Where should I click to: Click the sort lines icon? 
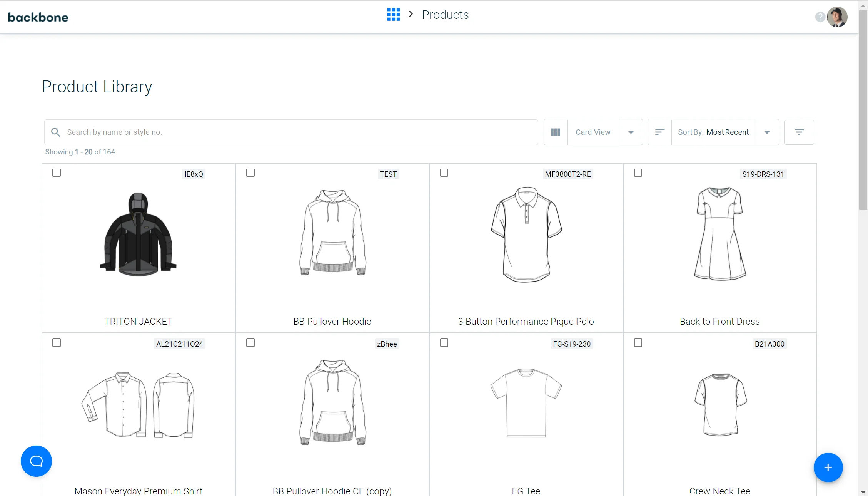[x=659, y=132]
